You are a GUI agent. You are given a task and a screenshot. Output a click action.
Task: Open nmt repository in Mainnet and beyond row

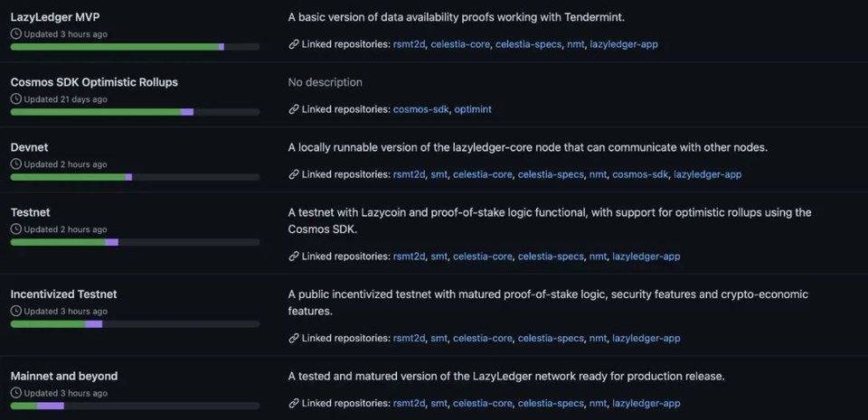(x=598, y=404)
